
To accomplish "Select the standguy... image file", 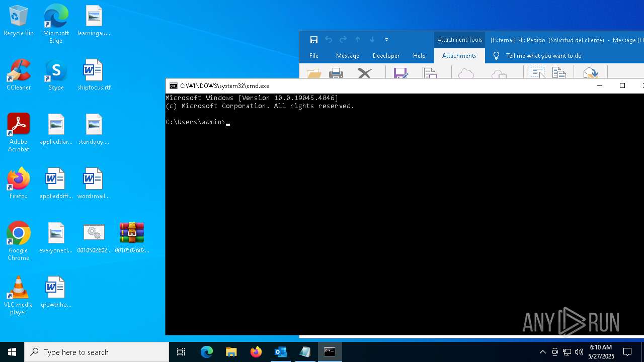I will tap(94, 130).
